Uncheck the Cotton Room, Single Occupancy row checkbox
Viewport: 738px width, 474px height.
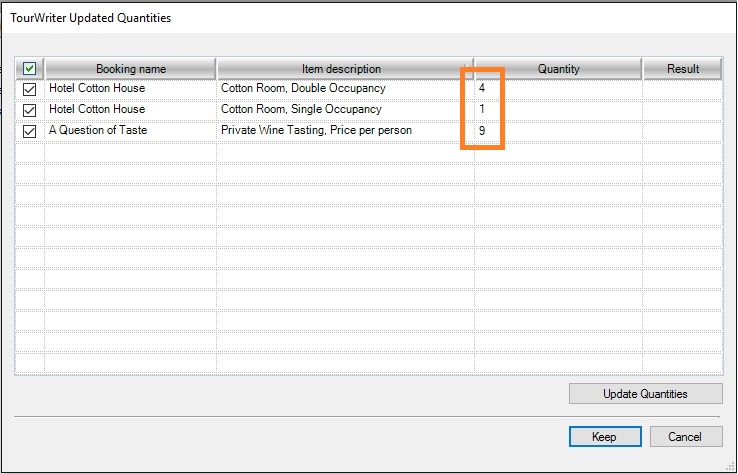[x=30, y=110]
